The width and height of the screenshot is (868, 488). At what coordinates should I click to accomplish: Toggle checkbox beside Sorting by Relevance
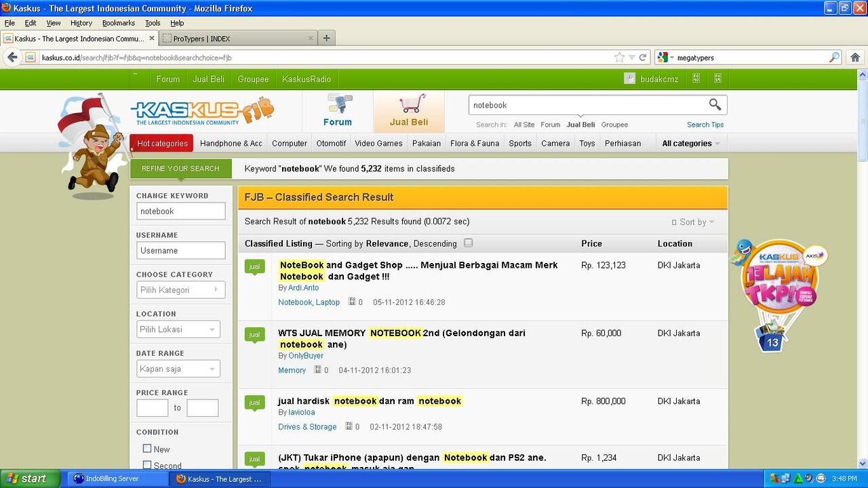(468, 243)
